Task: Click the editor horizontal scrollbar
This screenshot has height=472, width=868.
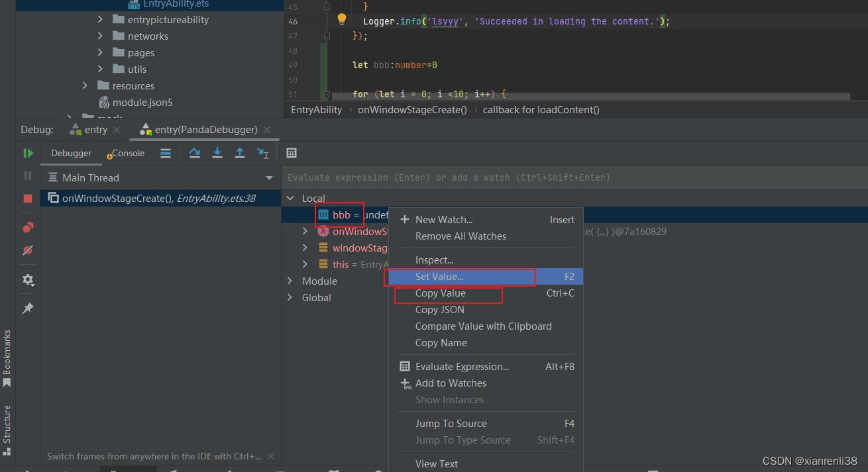Action: coord(591,97)
